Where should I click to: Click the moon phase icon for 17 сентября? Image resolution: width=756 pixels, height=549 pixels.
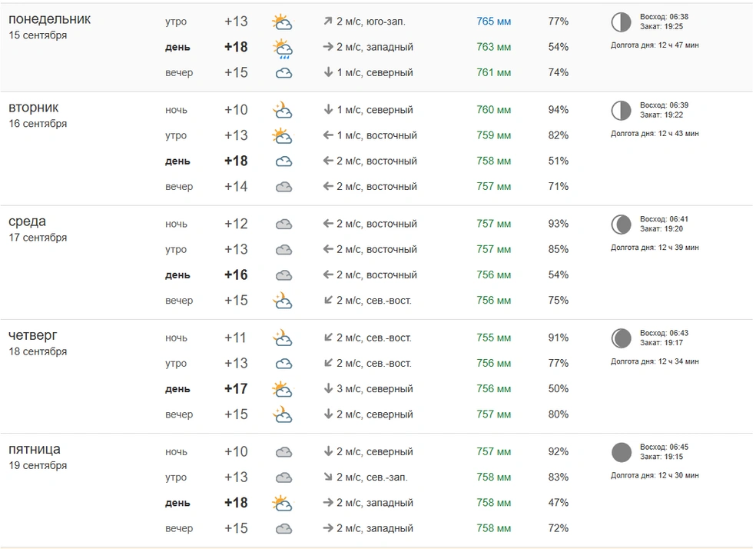click(x=621, y=225)
